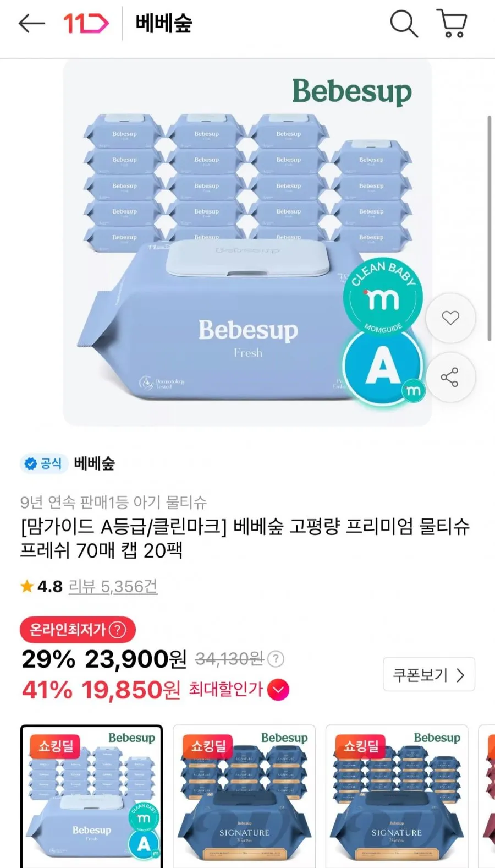This screenshot has width=495, height=868.
Task: Toggle the heart wishlist button
Action: coord(450,318)
